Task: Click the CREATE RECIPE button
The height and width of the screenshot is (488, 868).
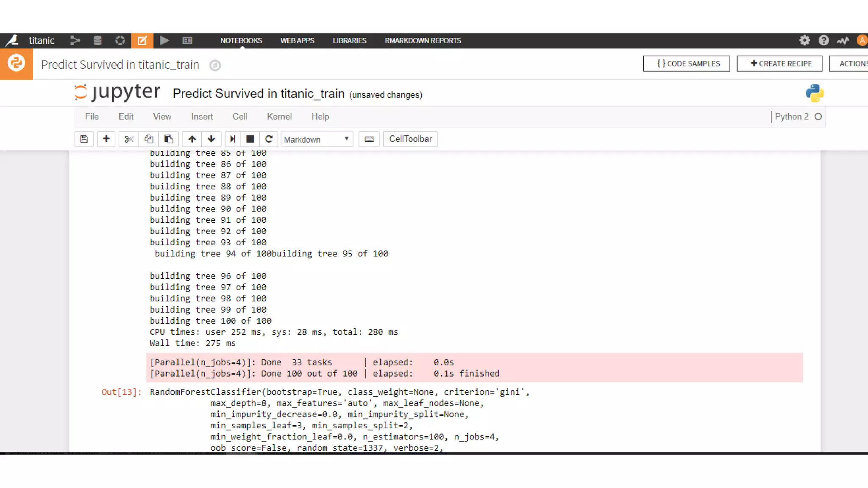Action: (x=779, y=64)
